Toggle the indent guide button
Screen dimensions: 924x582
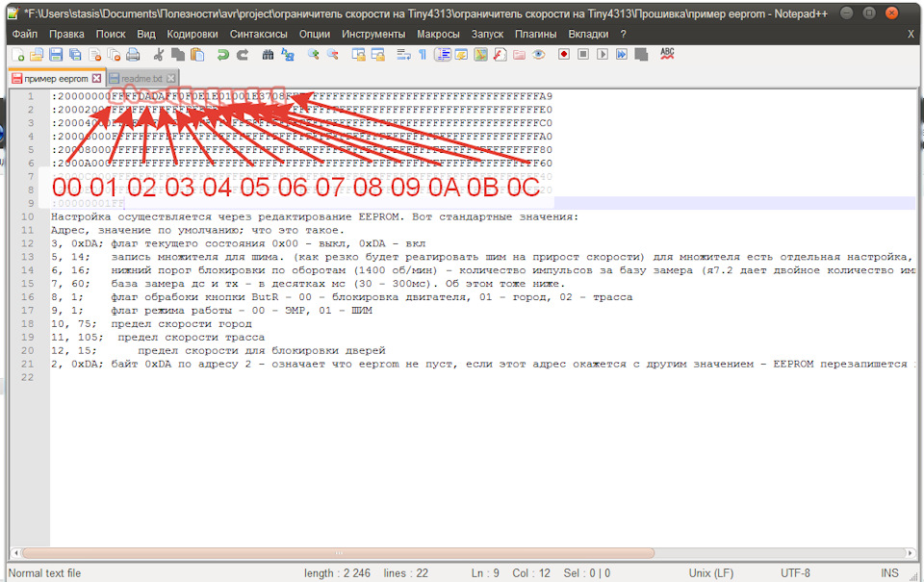click(442, 55)
